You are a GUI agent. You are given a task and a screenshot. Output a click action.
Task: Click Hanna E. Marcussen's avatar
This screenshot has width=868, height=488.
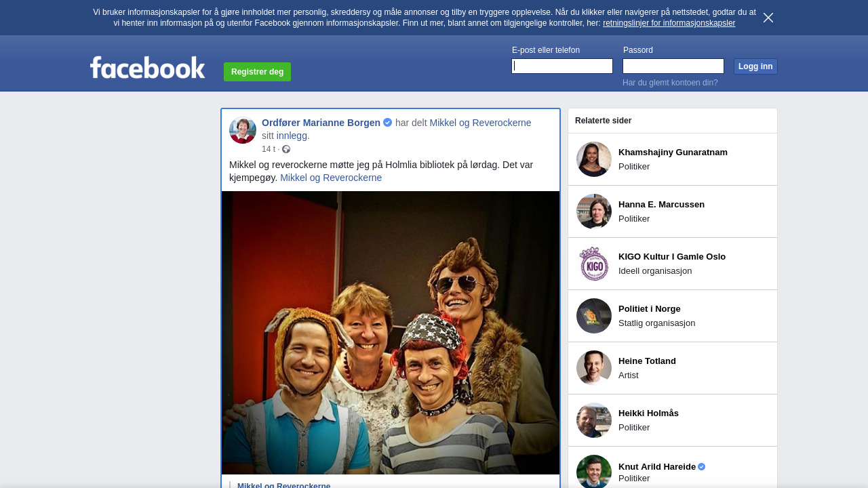click(594, 211)
